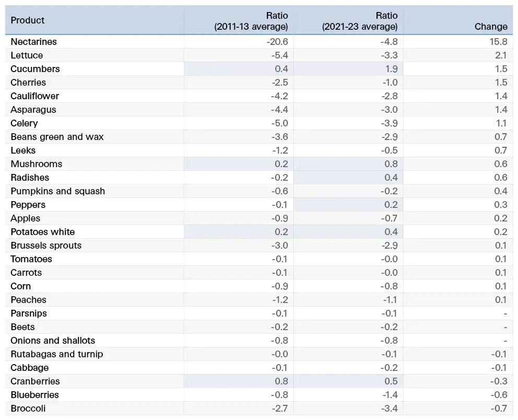Click the Pumpkins and squash label
This screenshot has height=420, width=518.
pos(58,191)
